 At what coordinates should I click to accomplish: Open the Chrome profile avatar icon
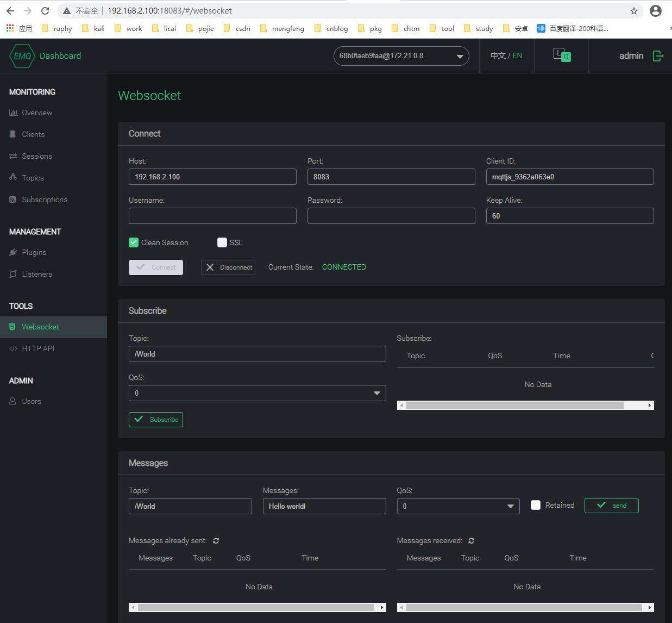(x=656, y=11)
